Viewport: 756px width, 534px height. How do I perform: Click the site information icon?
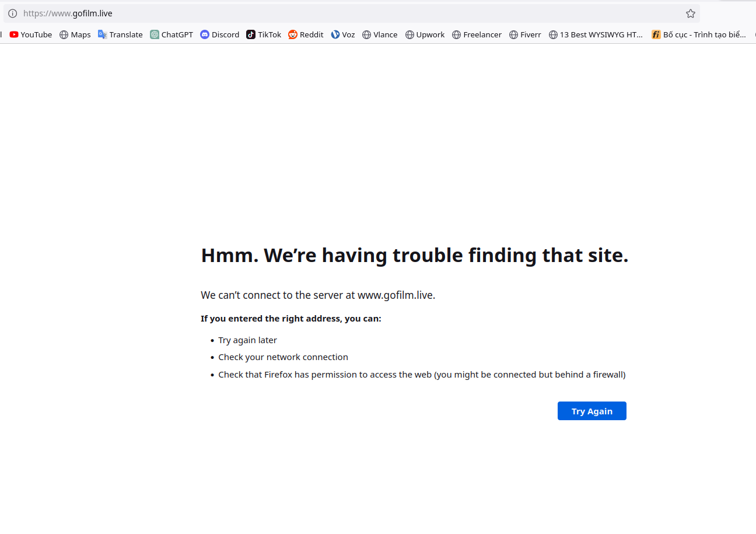pyautogui.click(x=12, y=13)
